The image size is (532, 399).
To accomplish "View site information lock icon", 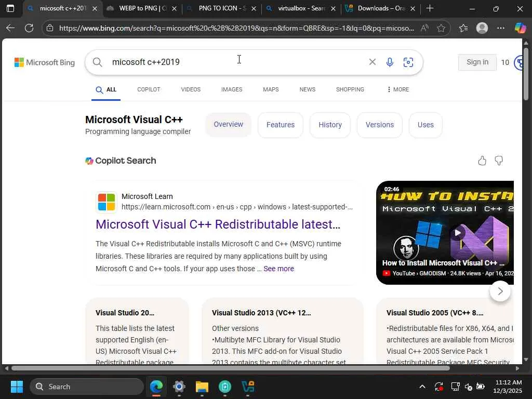I will pyautogui.click(x=50, y=28).
